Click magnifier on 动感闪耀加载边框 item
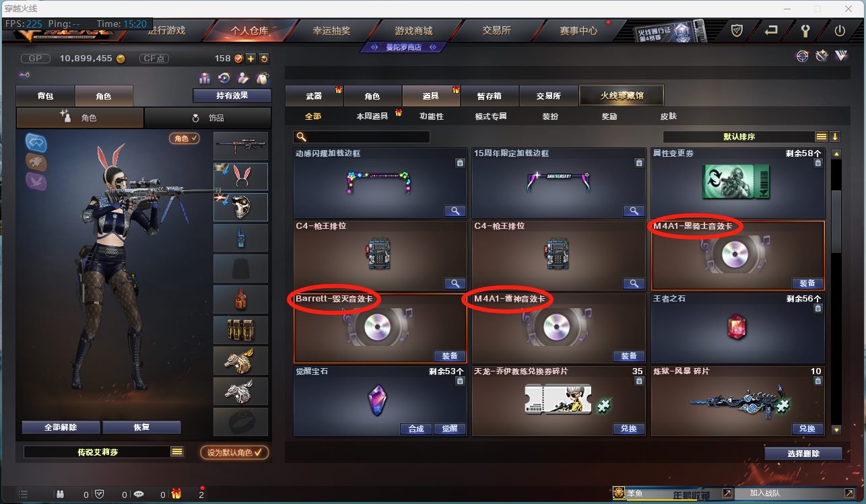Screen dimensions: 866x504 (455, 211)
